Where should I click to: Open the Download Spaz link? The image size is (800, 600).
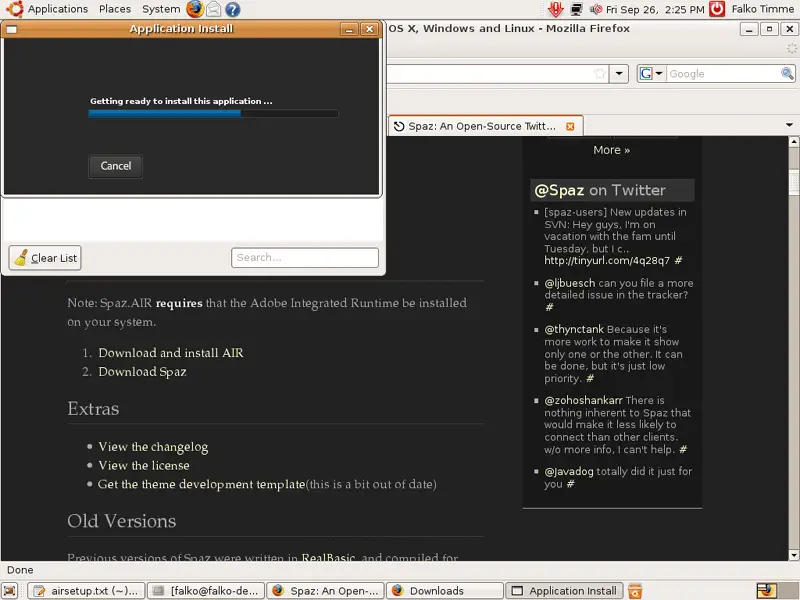click(x=142, y=372)
